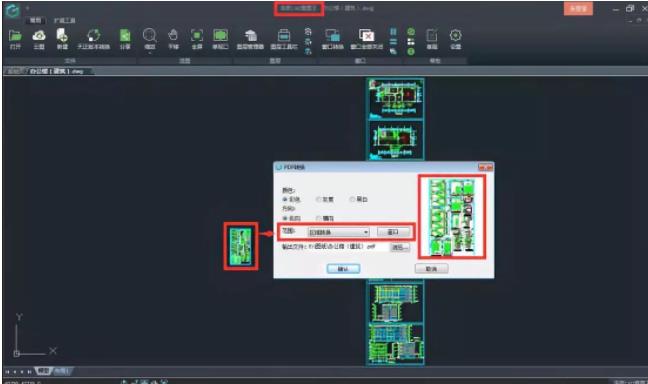Click the top small layer tool icon
Image resolution: width=648 pixels, height=384 pixels.
(308, 32)
